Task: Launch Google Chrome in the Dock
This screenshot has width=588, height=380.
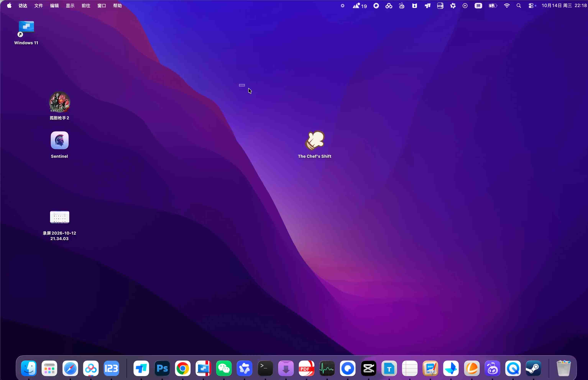Action: coord(183,368)
